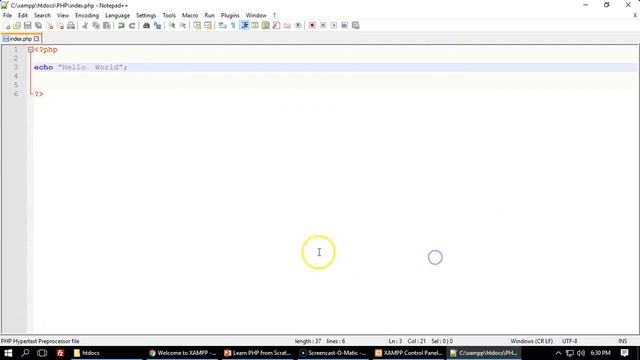Viewport: 640px width, 360px height.
Task: Click the Close All toolbar icon
Action: click(60, 25)
